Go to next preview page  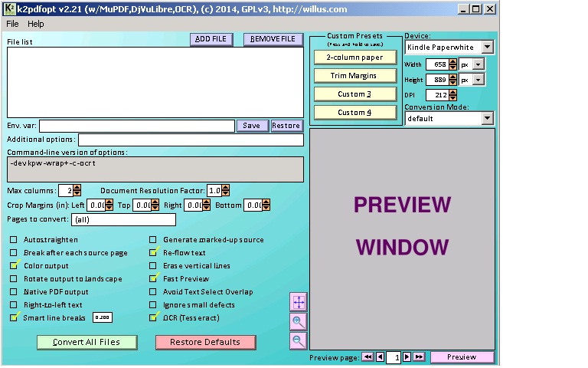tap(407, 356)
